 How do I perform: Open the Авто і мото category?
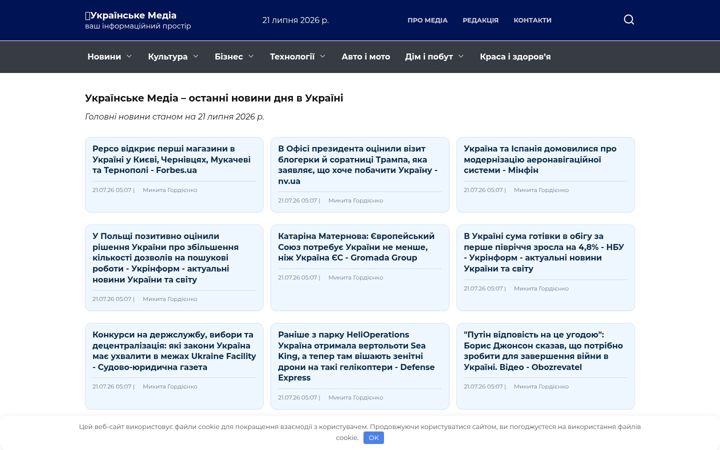pyautogui.click(x=366, y=56)
